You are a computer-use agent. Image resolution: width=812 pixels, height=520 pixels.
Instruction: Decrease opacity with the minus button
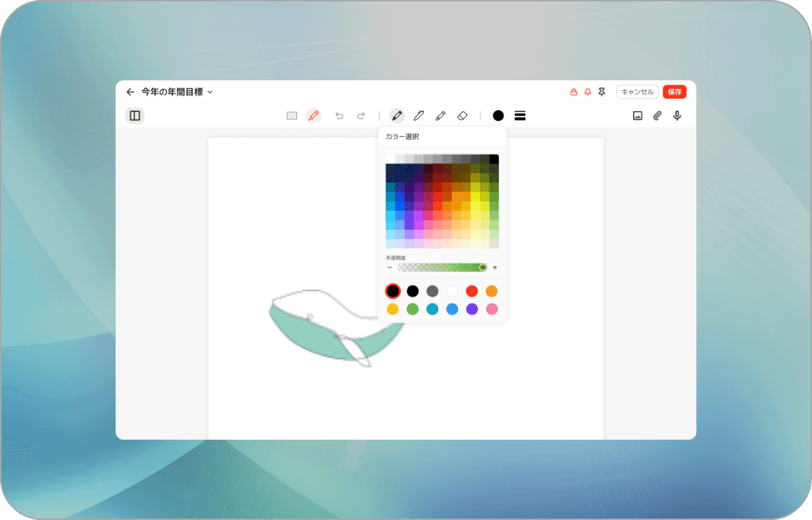(x=390, y=267)
